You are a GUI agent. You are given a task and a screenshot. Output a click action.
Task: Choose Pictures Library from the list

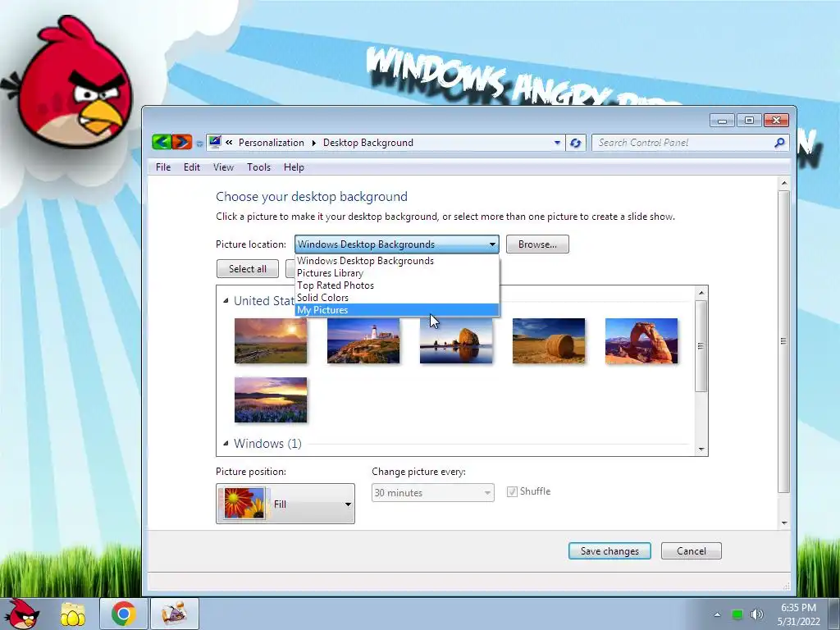[x=397, y=273]
